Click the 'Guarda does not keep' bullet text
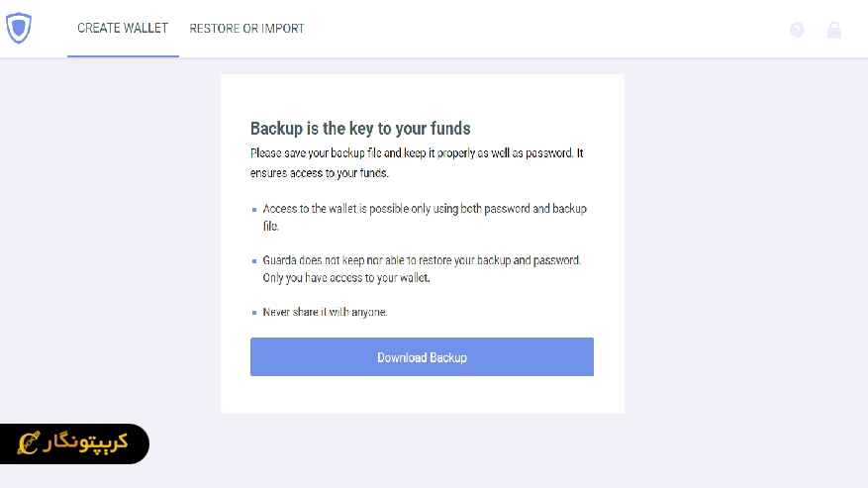Viewport: 868px width, 488px height. click(422, 268)
